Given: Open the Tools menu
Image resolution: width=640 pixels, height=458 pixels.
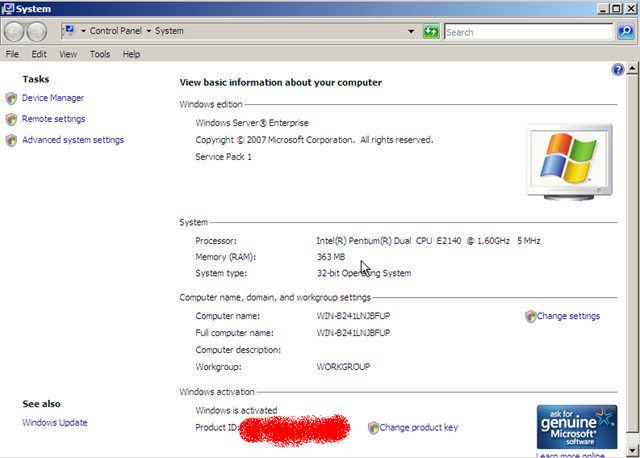Looking at the screenshot, I should (x=100, y=54).
